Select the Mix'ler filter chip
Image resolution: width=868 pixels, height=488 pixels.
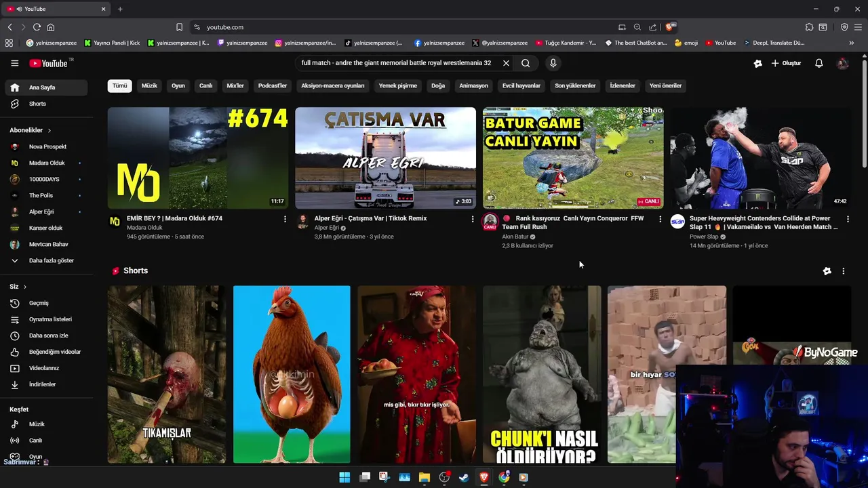235,86
